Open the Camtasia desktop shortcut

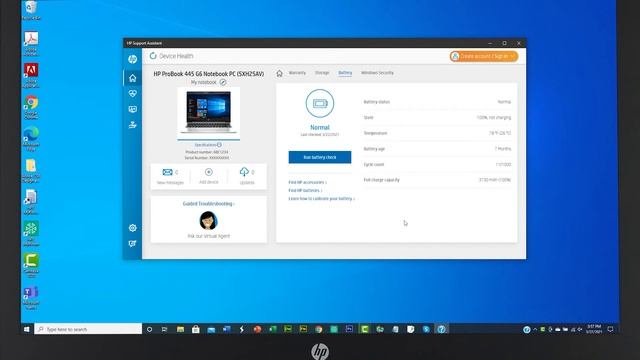tap(31, 265)
